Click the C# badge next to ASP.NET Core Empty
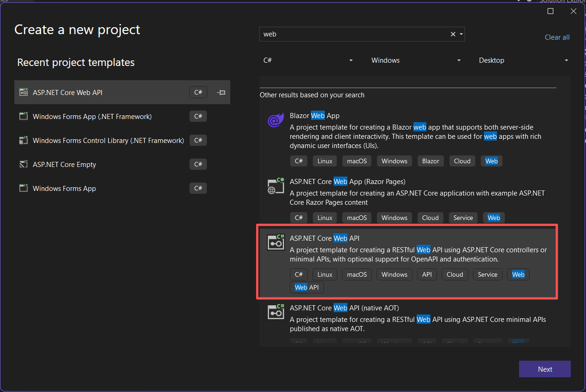The height and width of the screenshot is (392, 586). click(198, 164)
